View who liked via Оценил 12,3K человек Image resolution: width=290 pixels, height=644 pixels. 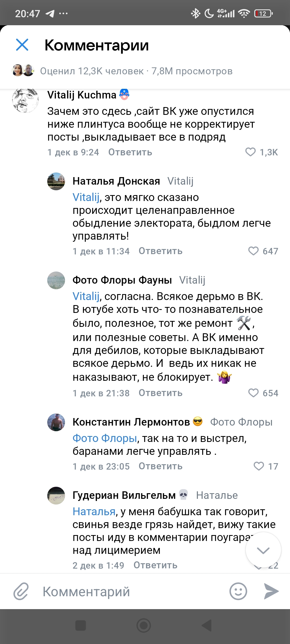coord(92,71)
